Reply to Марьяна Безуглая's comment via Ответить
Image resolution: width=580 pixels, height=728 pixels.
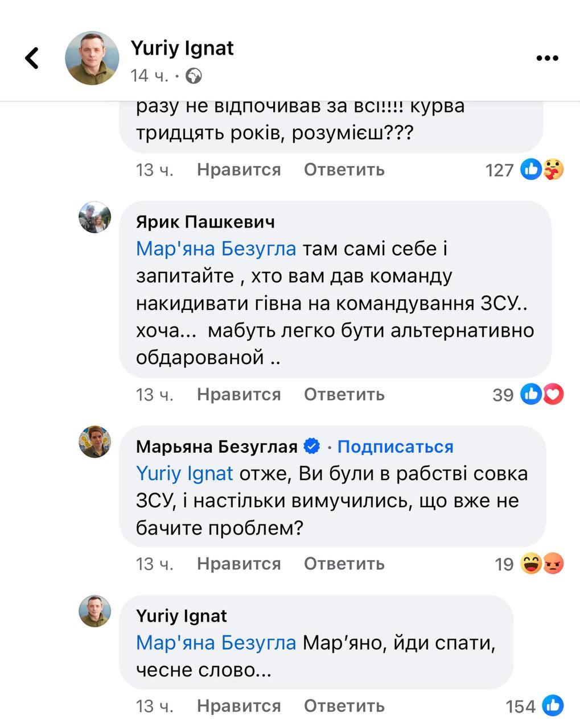pos(344,564)
